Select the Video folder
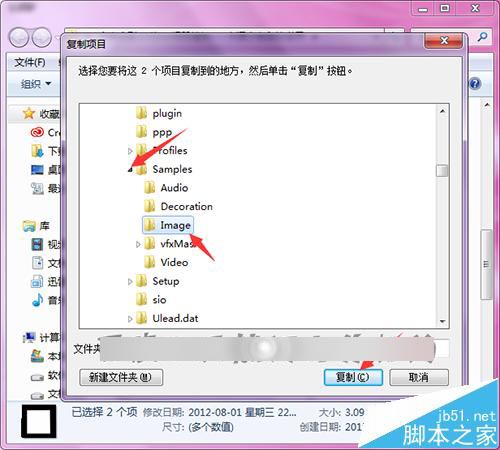The width and height of the screenshot is (500, 450). click(166, 262)
